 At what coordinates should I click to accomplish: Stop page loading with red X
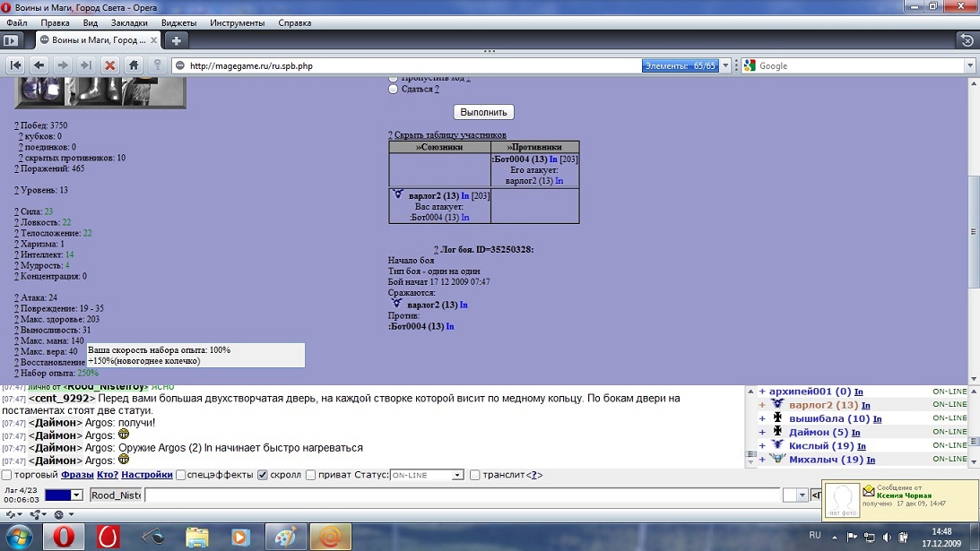(x=110, y=65)
